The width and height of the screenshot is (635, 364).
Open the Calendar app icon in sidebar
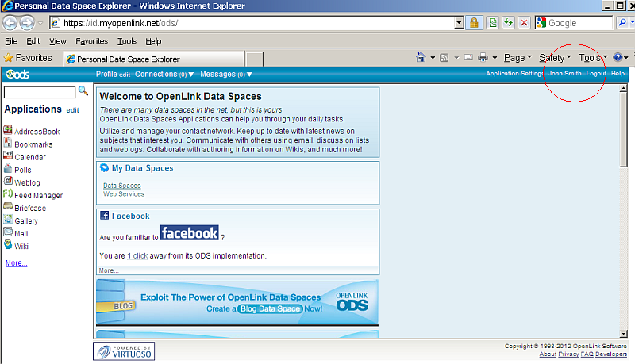coord(8,156)
